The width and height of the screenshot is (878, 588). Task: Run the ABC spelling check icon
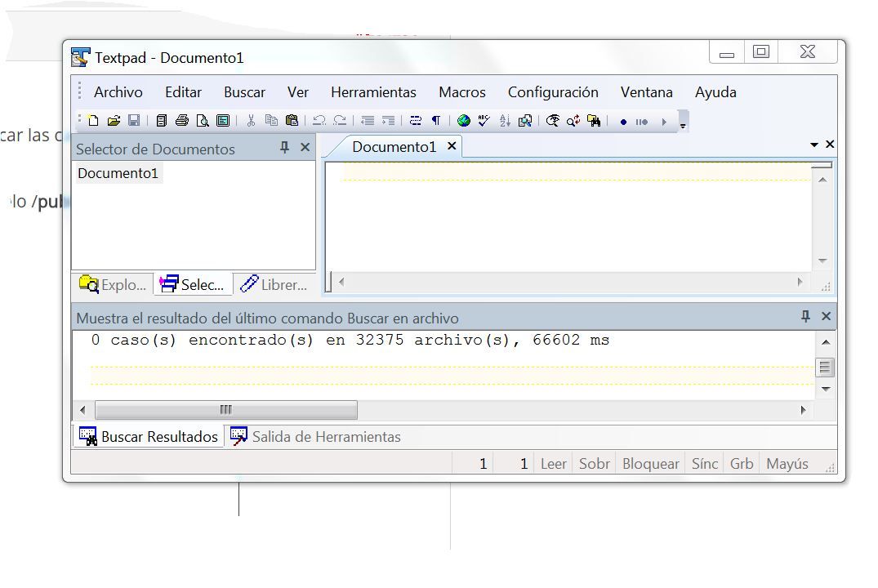[x=484, y=120]
